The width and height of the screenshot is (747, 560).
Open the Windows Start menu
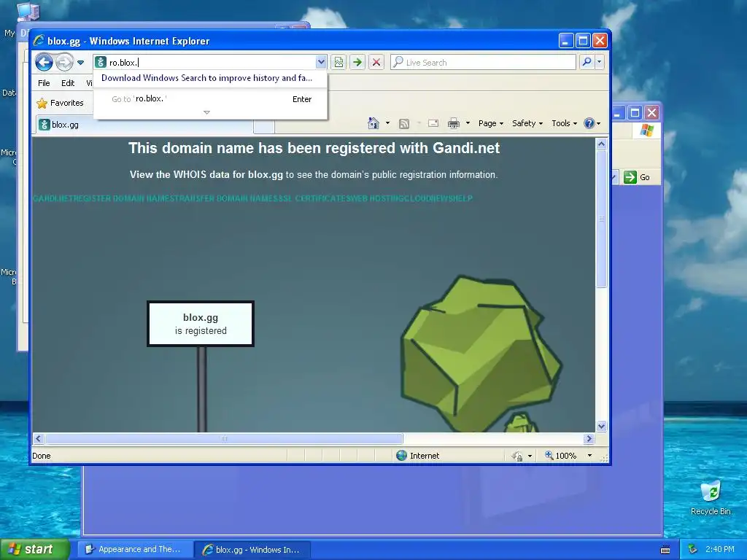pyautogui.click(x=34, y=549)
